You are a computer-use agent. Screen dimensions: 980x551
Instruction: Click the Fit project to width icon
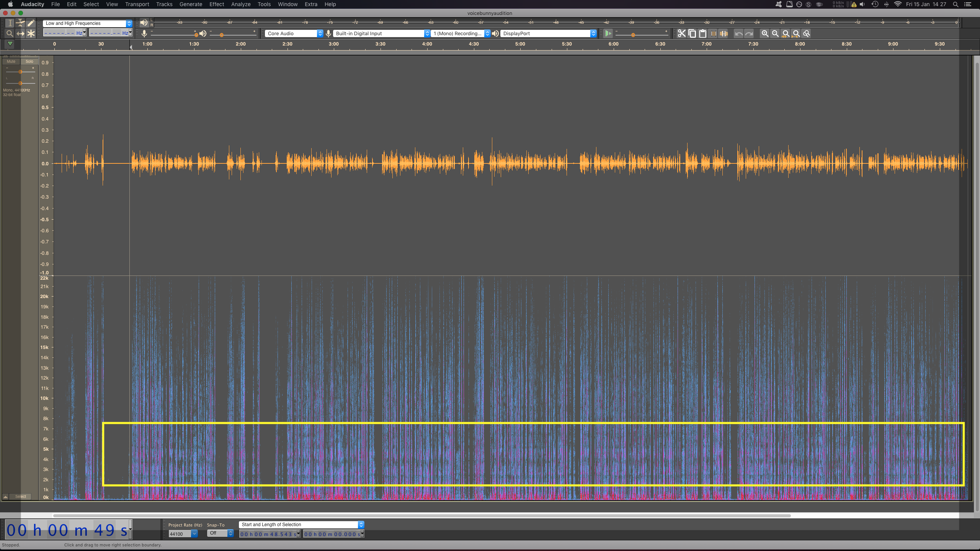796,34
